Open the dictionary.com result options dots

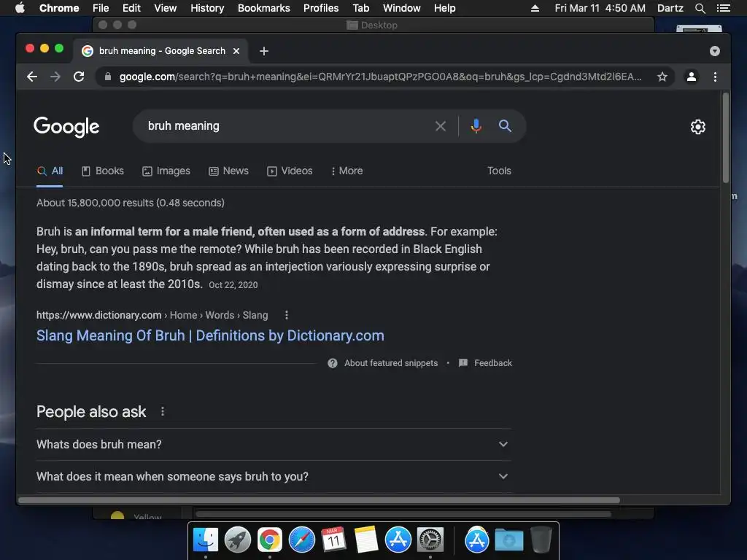[286, 315]
